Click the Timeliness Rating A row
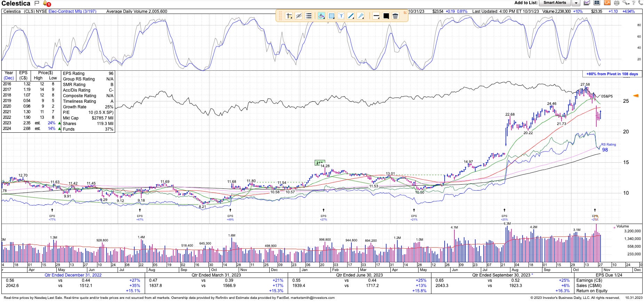This screenshot has width=644, height=302. pyautogui.click(x=88, y=101)
